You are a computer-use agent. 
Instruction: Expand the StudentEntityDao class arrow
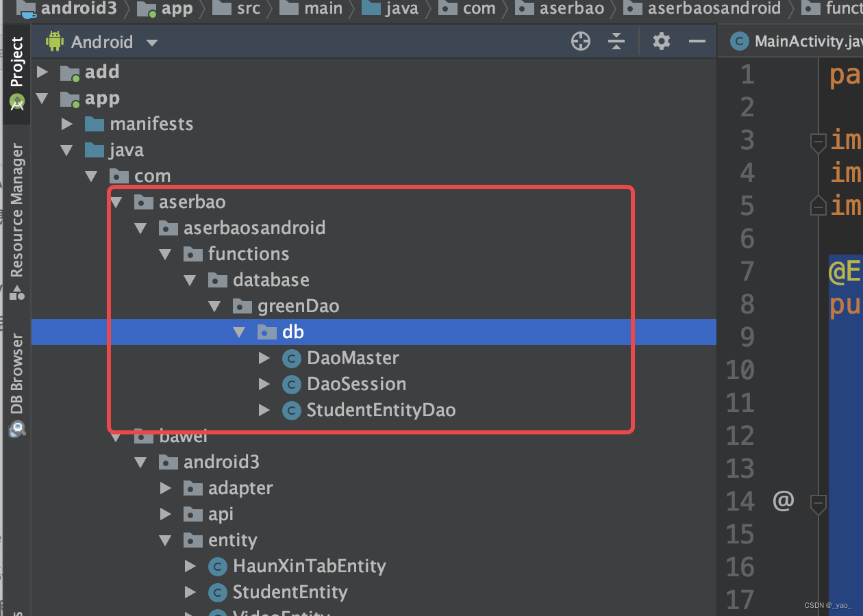pyautogui.click(x=264, y=410)
